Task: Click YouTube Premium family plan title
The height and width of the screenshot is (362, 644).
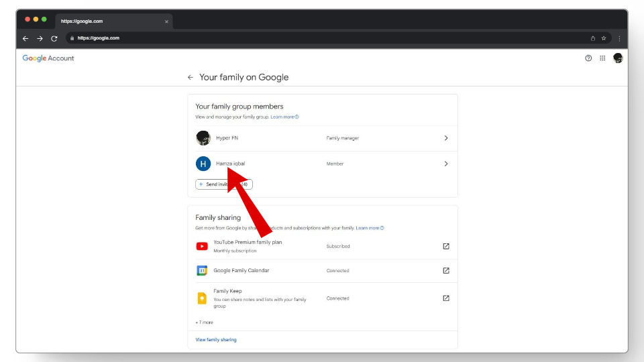Action: click(248, 242)
